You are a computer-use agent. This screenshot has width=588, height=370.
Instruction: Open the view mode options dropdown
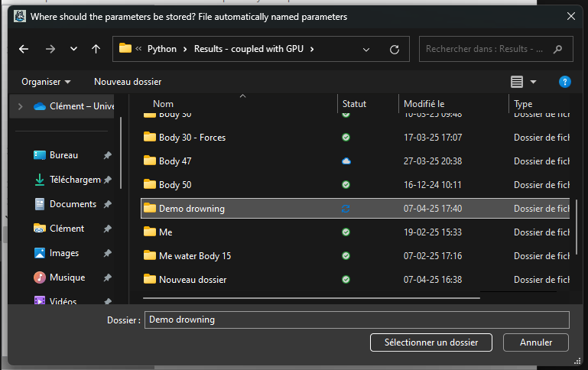click(533, 82)
